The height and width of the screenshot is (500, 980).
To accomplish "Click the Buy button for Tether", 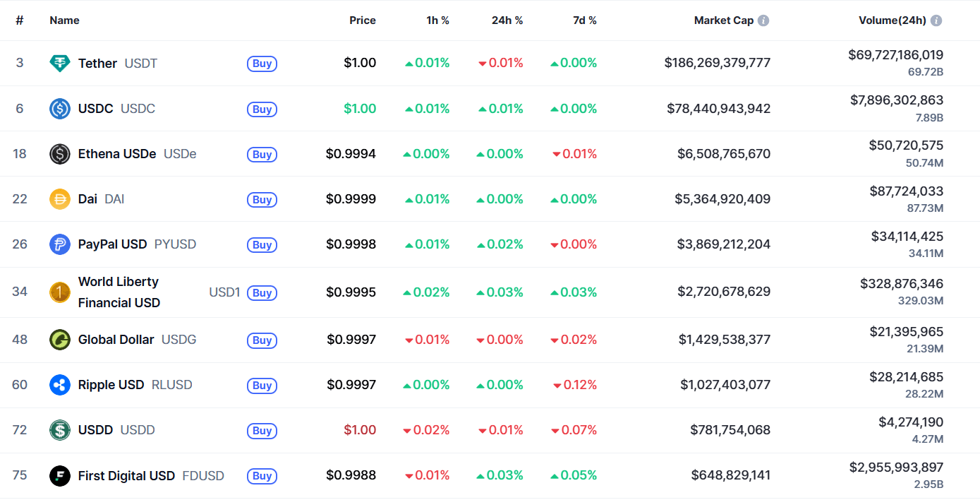I will coord(262,64).
